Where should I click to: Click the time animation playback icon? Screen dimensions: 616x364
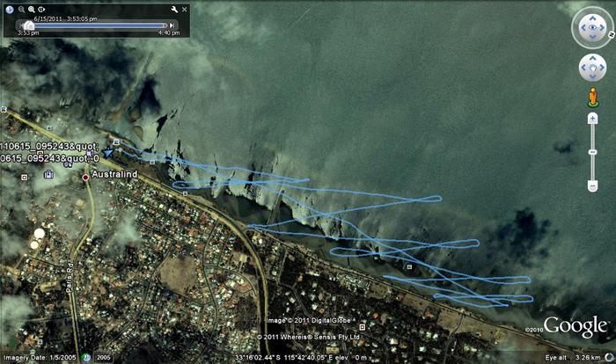[41, 9]
